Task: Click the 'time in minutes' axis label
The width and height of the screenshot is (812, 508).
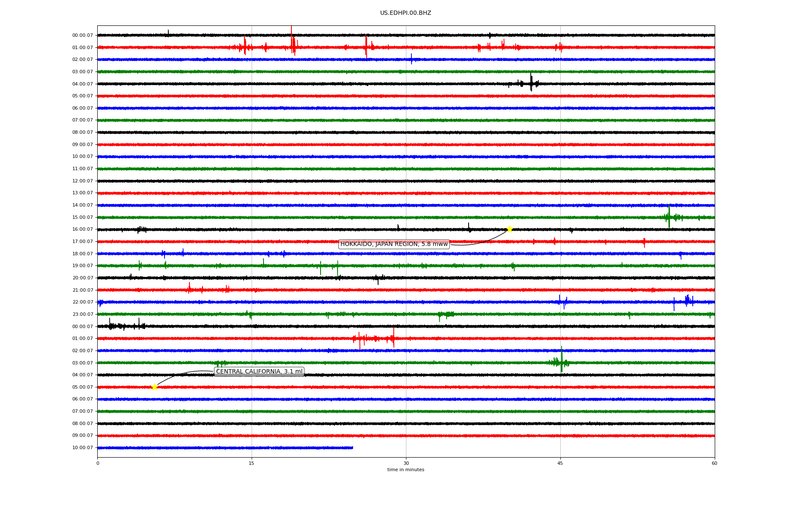Action: 406,470
